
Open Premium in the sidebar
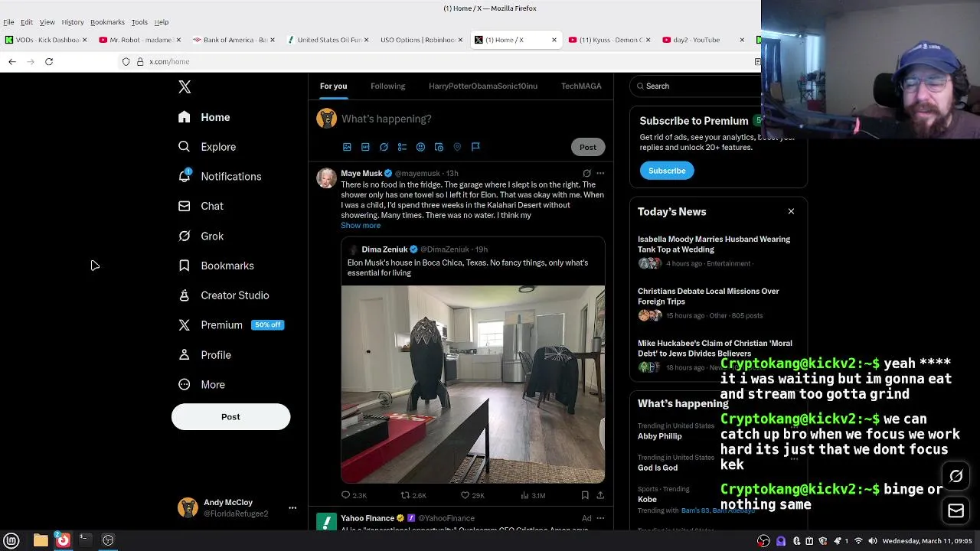[230, 325]
